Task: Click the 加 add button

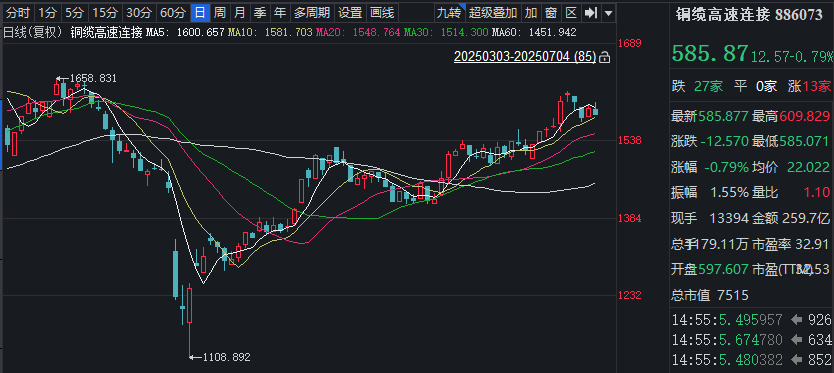Action: point(530,12)
